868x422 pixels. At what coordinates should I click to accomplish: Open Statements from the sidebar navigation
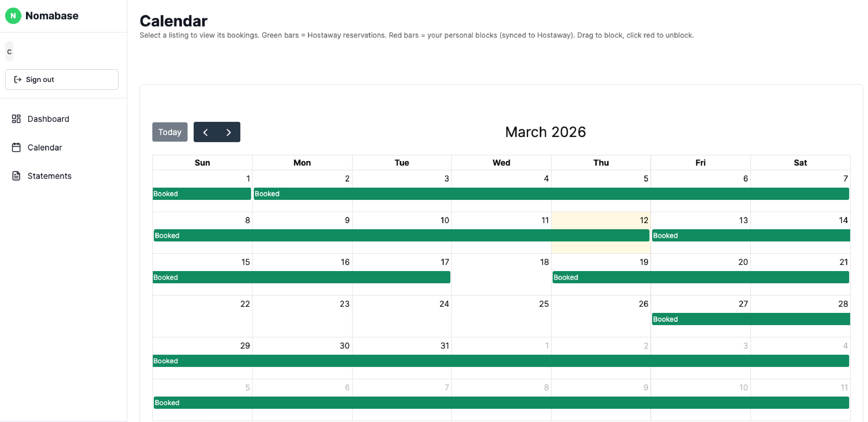(49, 176)
